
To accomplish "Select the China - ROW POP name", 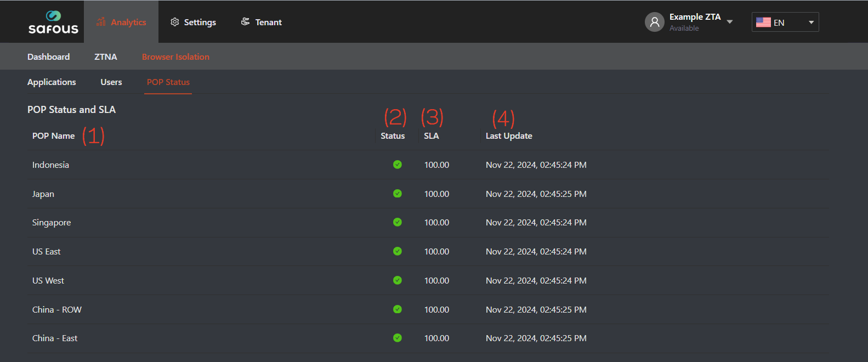I will coord(56,309).
